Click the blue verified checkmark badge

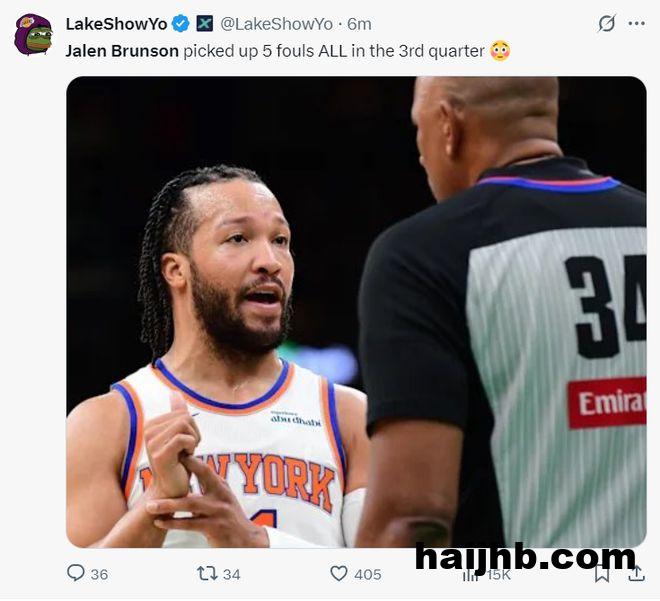click(181, 24)
